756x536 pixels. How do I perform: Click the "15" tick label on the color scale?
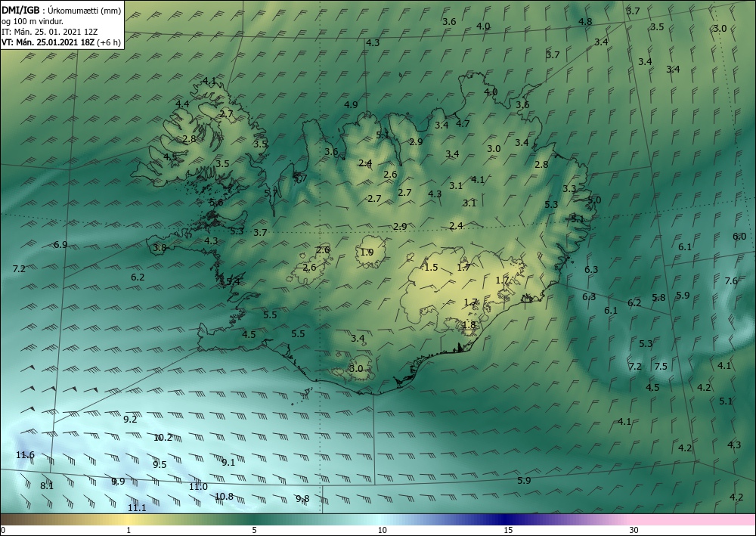coord(508,530)
